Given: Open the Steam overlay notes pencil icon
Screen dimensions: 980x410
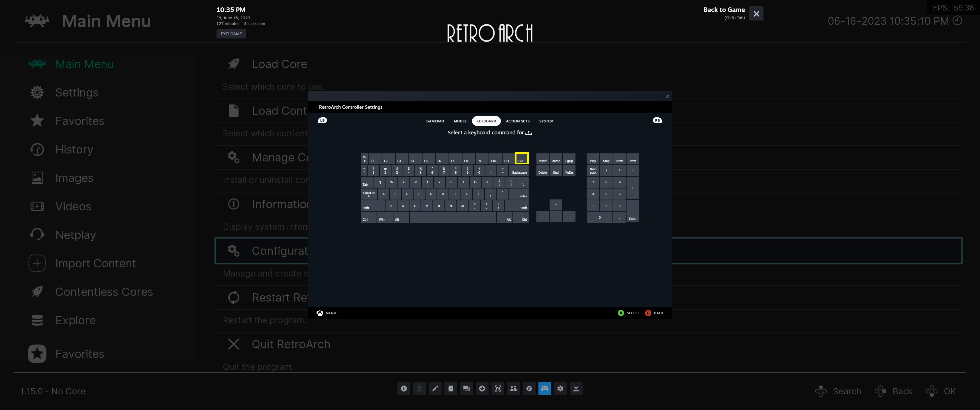Looking at the screenshot, I should pyautogui.click(x=435, y=388).
